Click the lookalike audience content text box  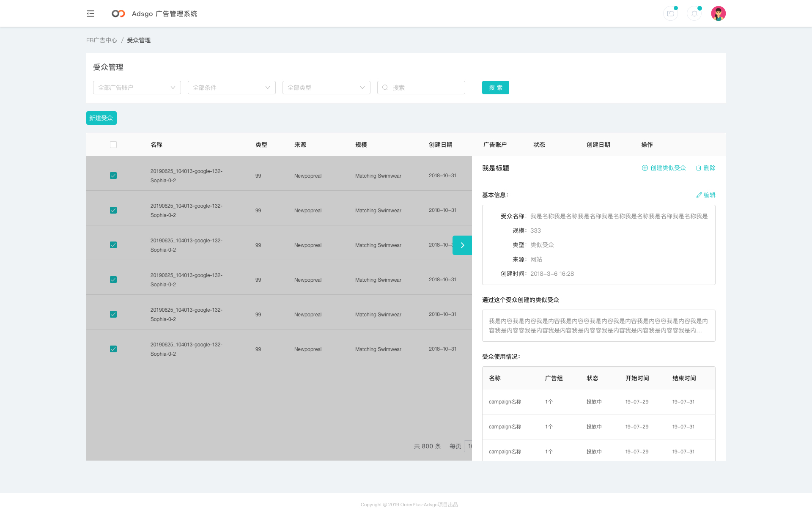(599, 326)
